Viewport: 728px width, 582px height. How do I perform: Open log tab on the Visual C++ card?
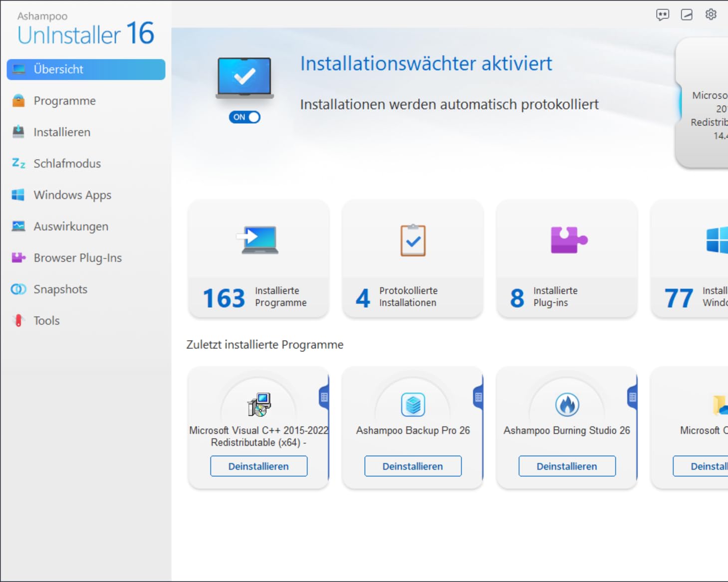[324, 397]
